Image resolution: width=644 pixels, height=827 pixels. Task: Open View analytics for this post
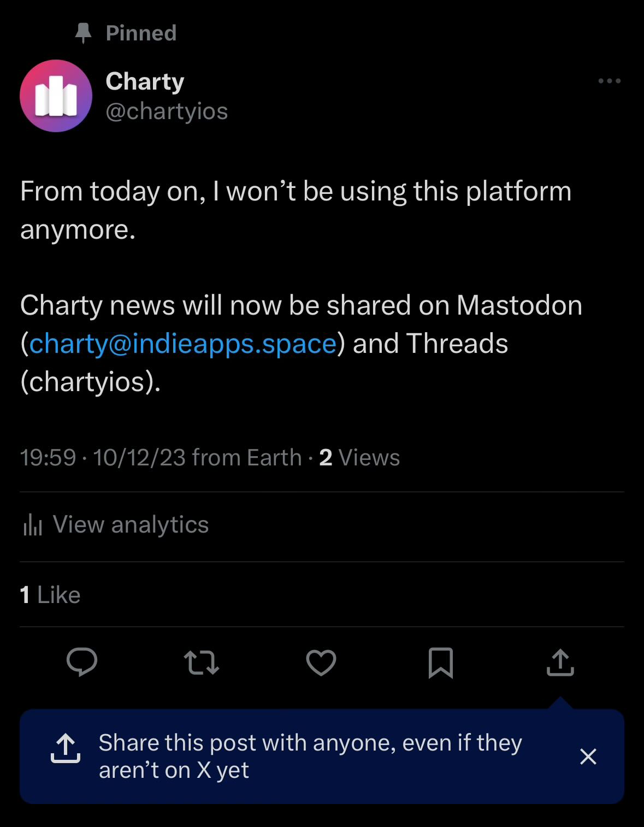(116, 525)
